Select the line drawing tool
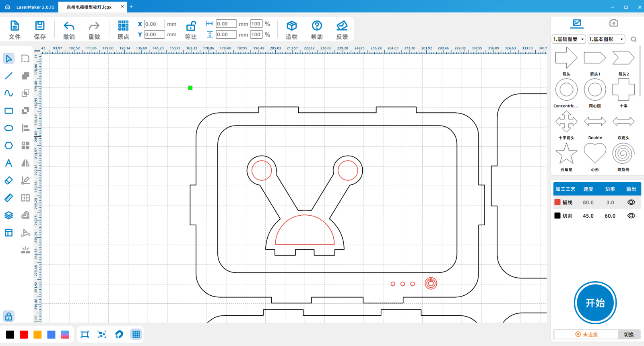 click(8, 76)
